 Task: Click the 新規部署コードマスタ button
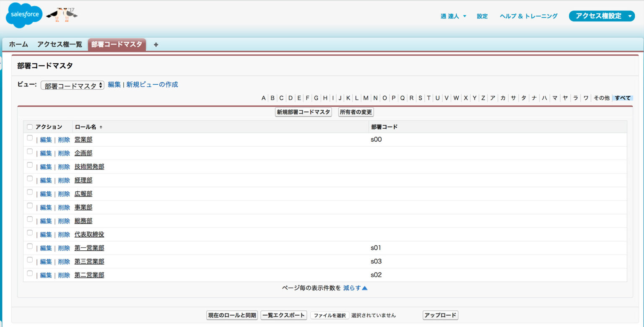(303, 112)
